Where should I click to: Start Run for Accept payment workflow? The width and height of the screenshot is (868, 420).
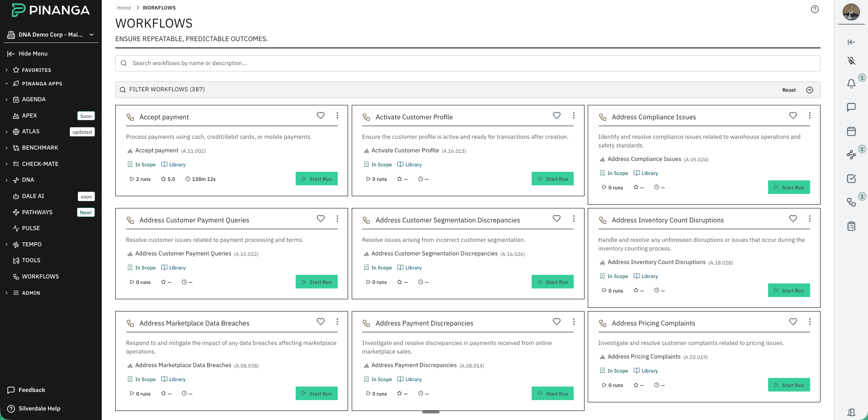click(316, 179)
